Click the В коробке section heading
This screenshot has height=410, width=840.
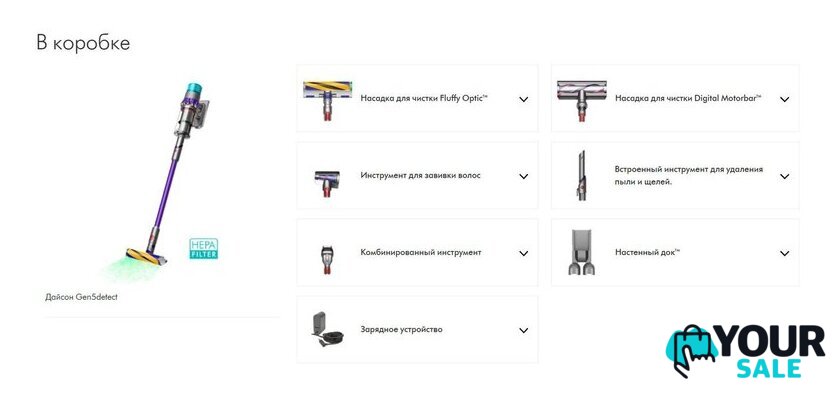83,42
